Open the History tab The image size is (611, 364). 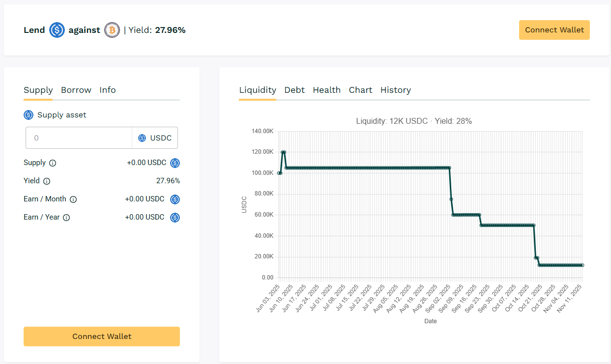395,90
